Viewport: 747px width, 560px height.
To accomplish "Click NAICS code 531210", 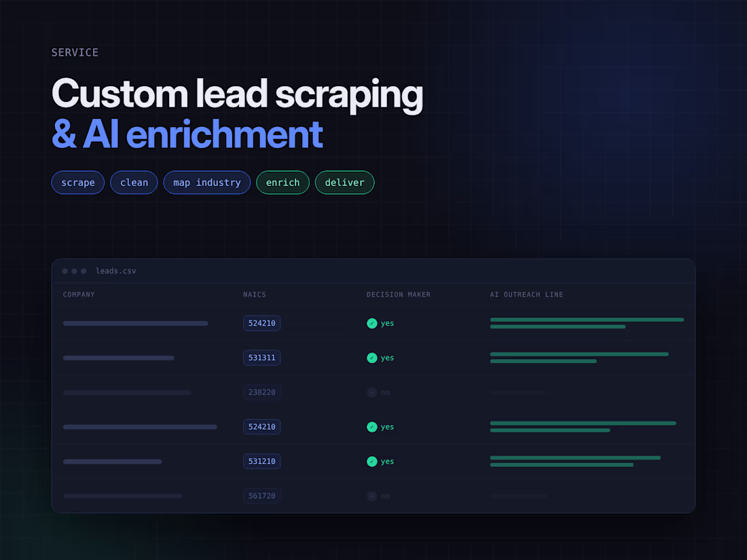I will coord(261,462).
